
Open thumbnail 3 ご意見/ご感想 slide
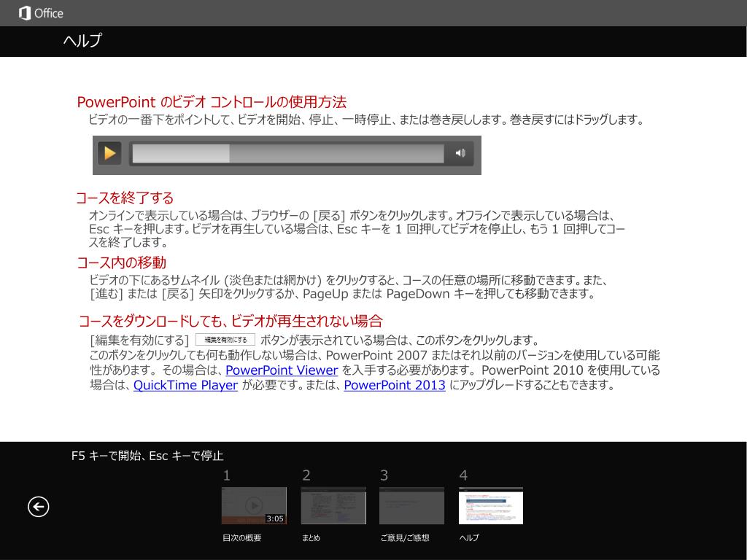pyautogui.click(x=412, y=505)
